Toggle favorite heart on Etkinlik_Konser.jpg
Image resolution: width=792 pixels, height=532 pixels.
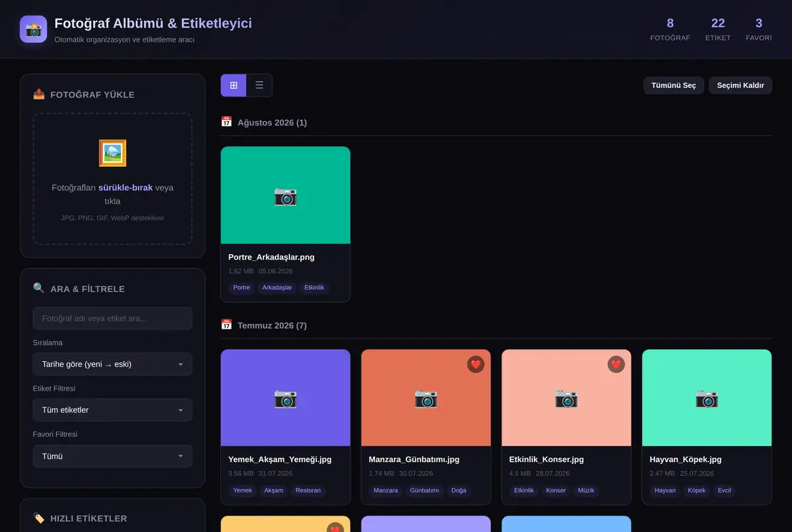click(x=616, y=364)
